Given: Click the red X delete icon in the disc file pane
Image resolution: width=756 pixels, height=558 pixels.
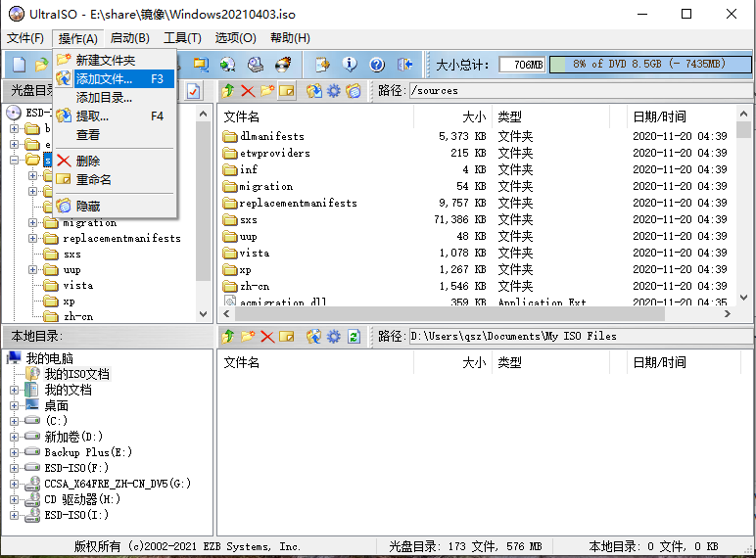Looking at the screenshot, I should pos(248,91).
